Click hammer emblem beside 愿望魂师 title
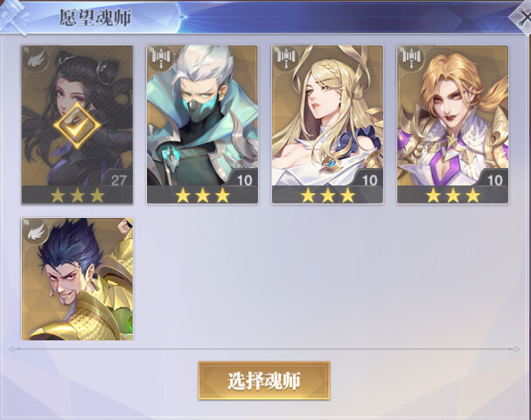The height and width of the screenshot is (420, 531). [x=13, y=17]
